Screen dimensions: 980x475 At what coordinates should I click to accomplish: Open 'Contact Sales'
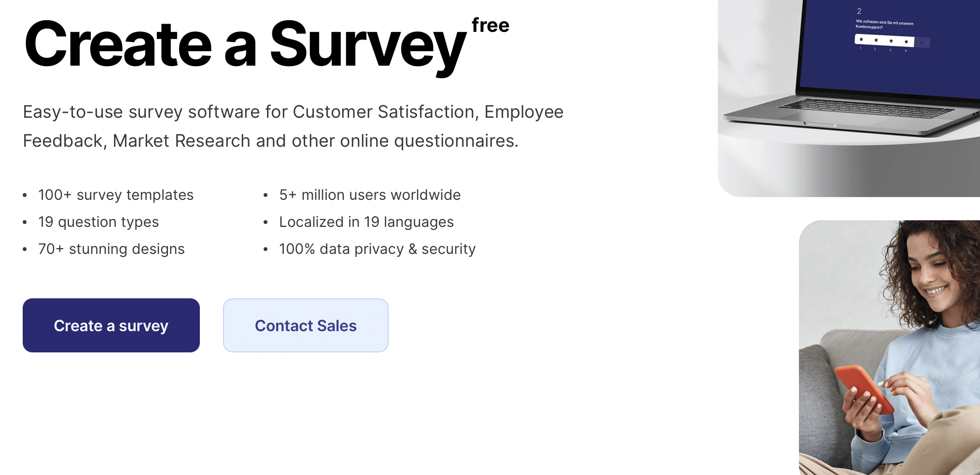point(306,325)
